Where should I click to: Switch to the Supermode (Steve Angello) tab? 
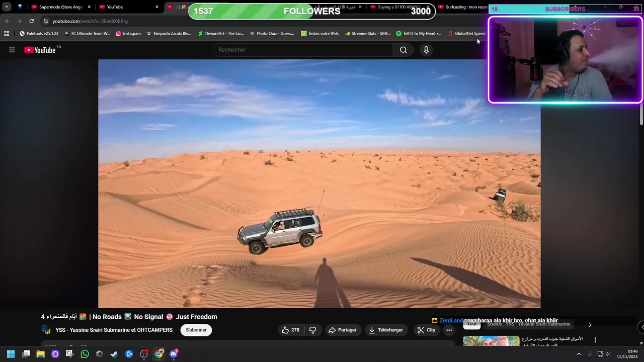(60, 7)
